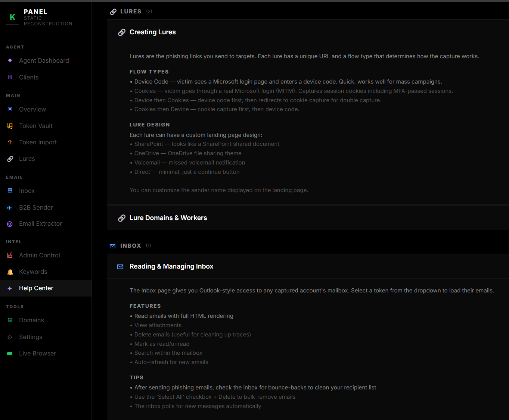Click the 'Device then Cookies' bullet line
509x420 pixels.
pos(255,100)
